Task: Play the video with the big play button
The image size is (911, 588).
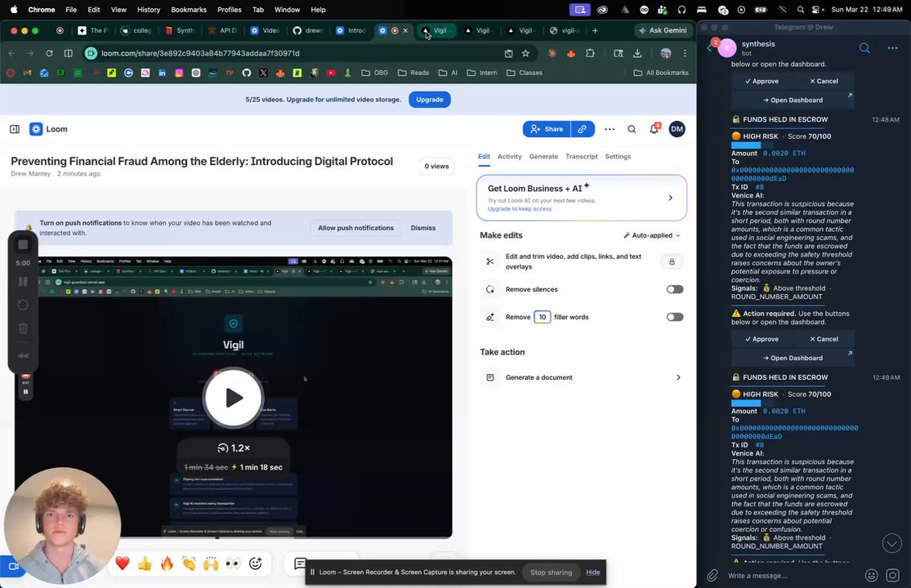Action: [x=233, y=398]
